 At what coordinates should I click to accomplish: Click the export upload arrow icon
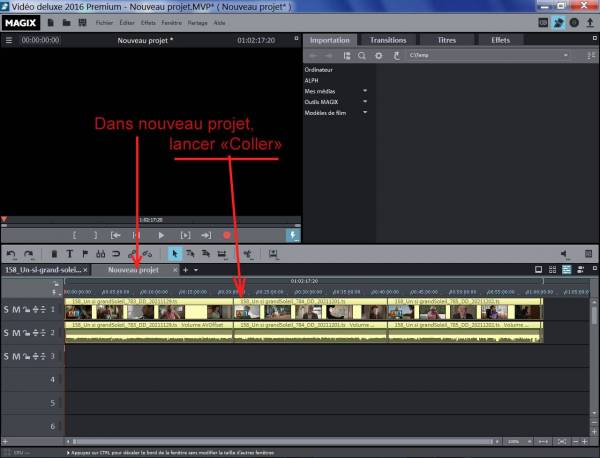tap(589, 21)
